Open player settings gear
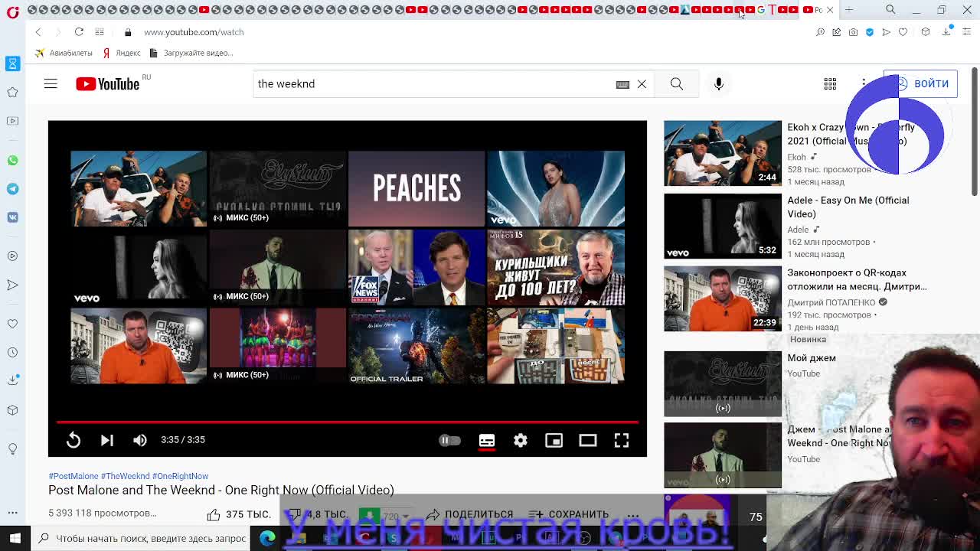The image size is (980, 551). point(521,440)
